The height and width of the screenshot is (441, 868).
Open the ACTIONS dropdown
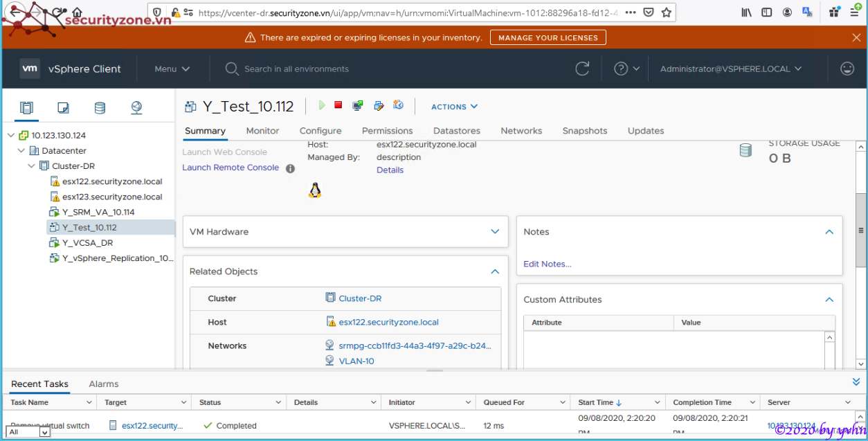click(454, 107)
